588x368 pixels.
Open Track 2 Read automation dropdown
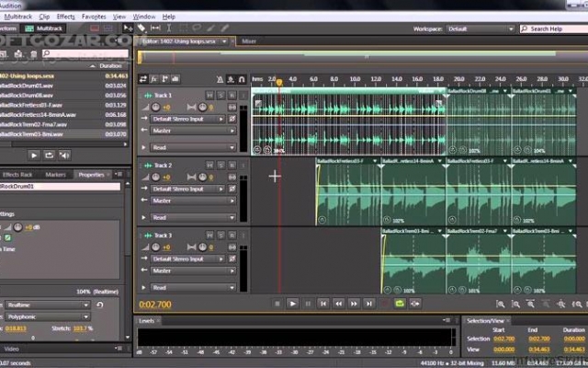tap(193, 217)
